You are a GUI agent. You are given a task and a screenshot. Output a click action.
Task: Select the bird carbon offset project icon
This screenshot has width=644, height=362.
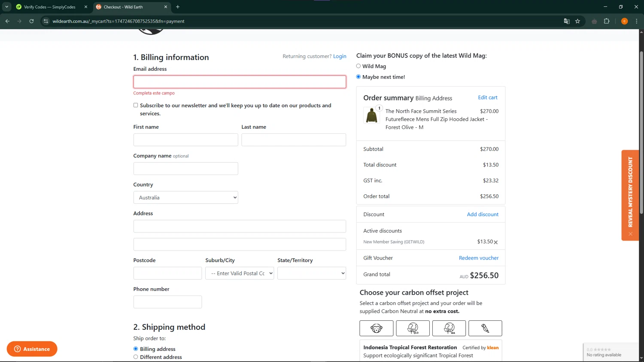coord(485,328)
